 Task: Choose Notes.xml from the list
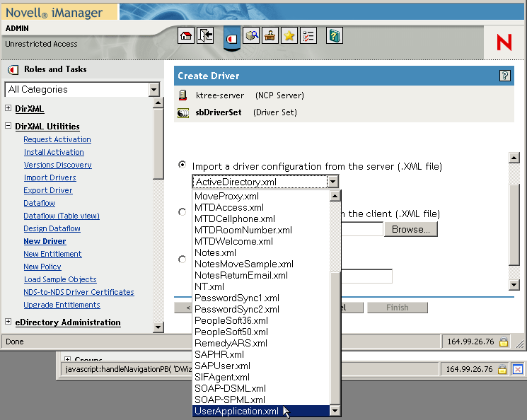pos(261,252)
